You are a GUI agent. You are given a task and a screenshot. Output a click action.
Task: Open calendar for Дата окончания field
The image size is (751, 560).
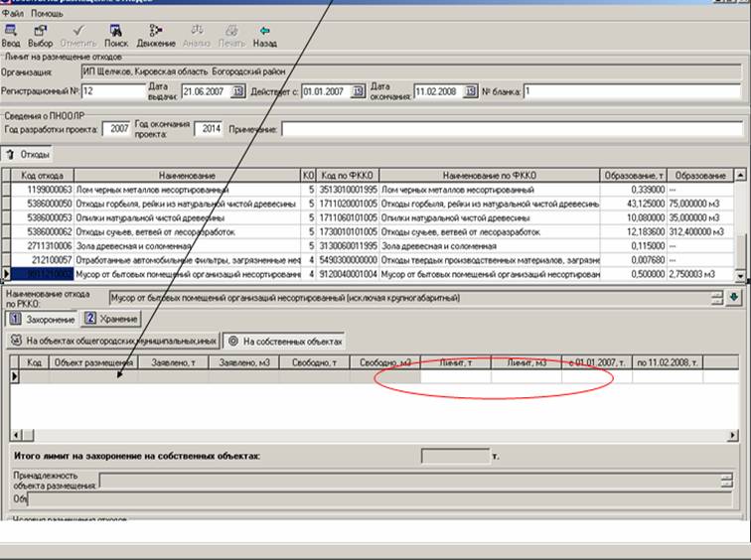[x=470, y=91]
